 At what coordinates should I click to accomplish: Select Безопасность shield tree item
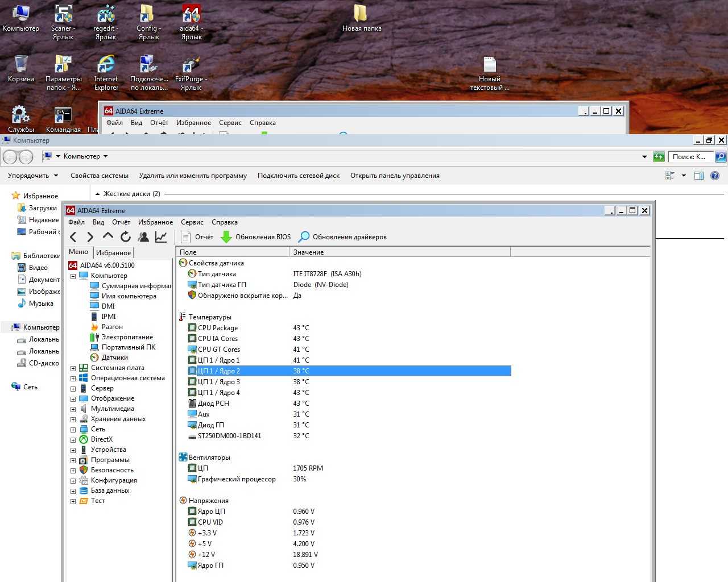pyautogui.click(x=107, y=470)
